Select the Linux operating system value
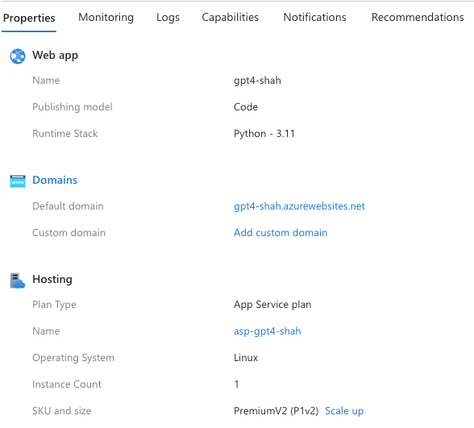This screenshot has width=474, height=428. point(246,358)
